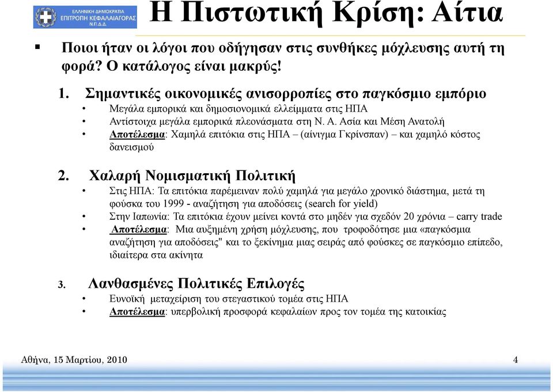Click the phrase '(search for yield)'
The width and height of the screenshot is (553, 392).
pos(341,204)
